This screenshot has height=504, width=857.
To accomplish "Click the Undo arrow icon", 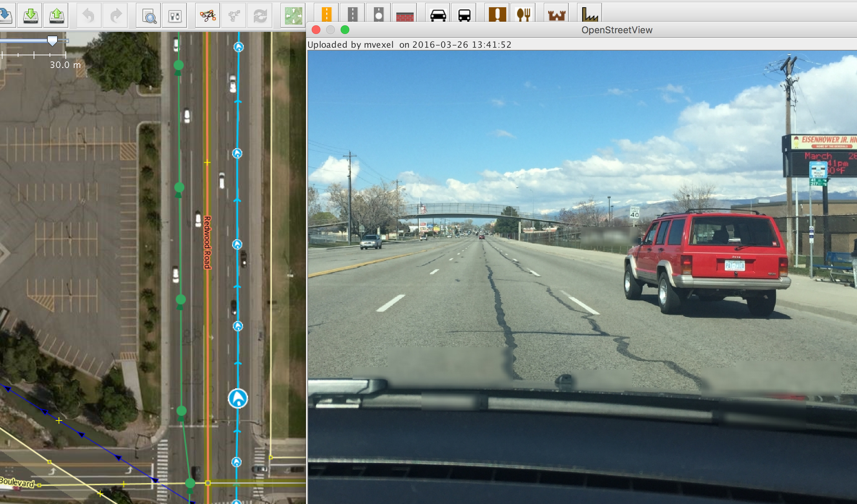I will 89,15.
